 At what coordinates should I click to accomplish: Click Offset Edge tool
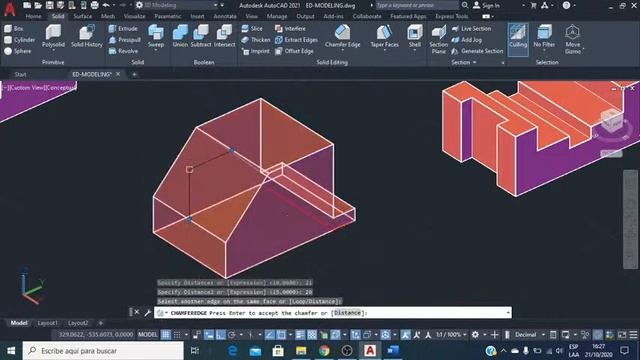pos(294,51)
